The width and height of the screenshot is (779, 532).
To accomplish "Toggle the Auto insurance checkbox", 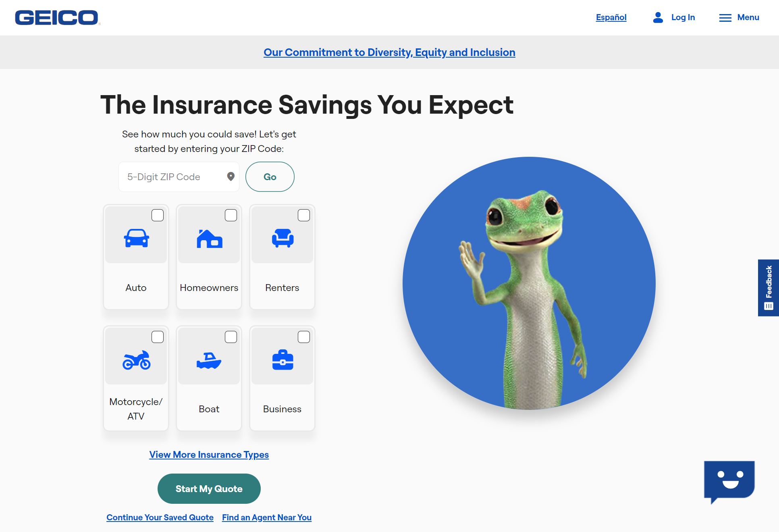I will point(156,215).
